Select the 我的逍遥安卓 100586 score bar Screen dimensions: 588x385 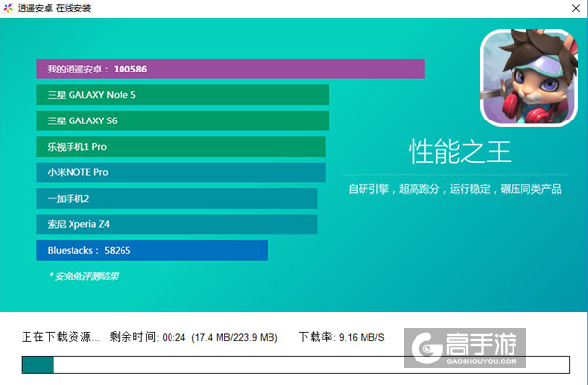230,69
